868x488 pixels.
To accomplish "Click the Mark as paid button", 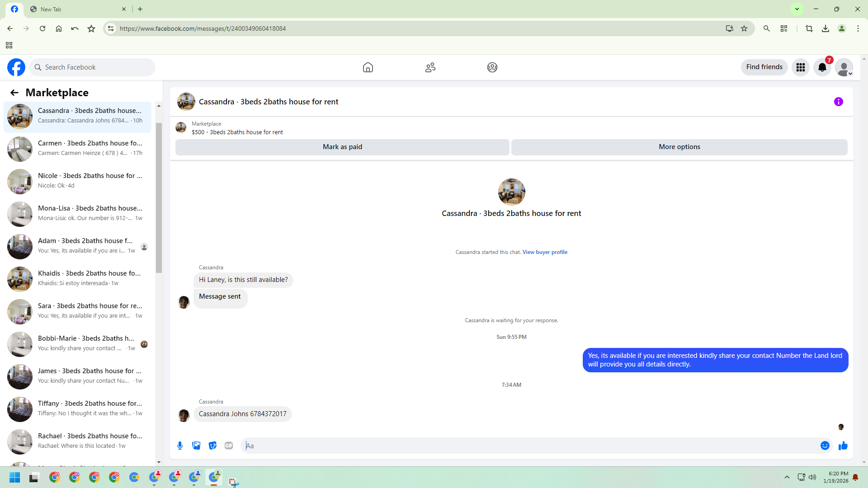I will [x=342, y=147].
